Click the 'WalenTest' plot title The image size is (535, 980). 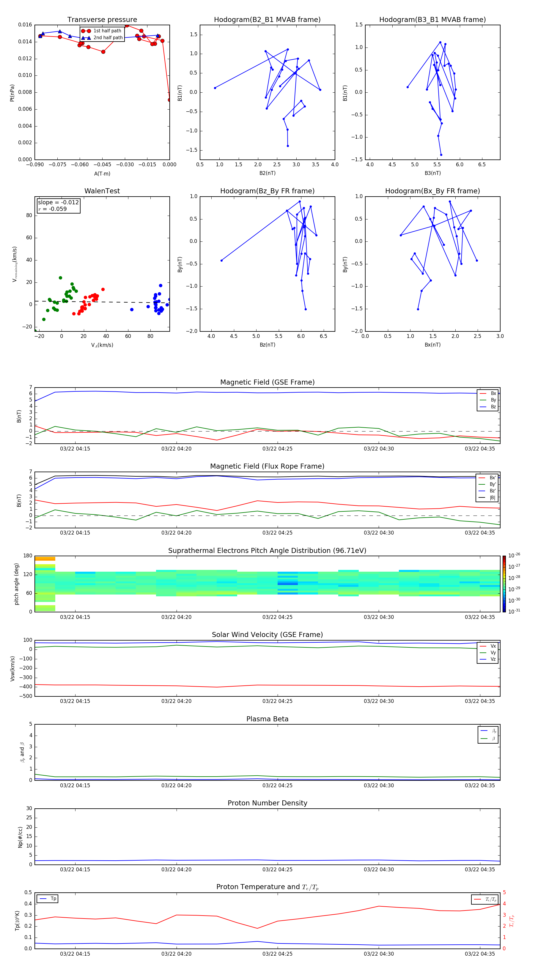(x=102, y=191)
